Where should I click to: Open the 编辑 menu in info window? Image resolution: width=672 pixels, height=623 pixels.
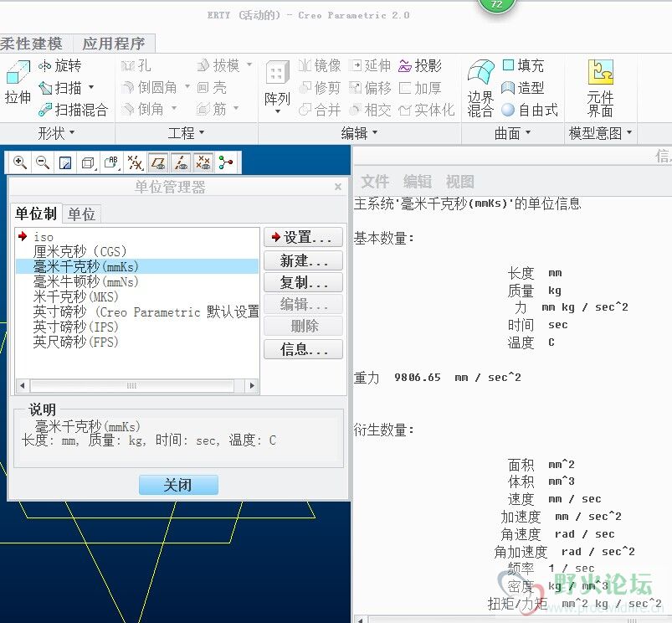417,182
